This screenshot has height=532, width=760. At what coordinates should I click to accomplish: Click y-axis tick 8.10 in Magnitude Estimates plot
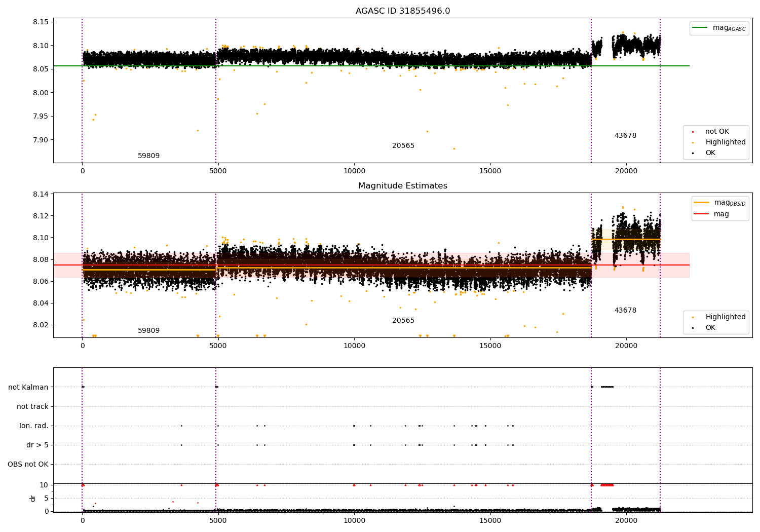pos(41,238)
